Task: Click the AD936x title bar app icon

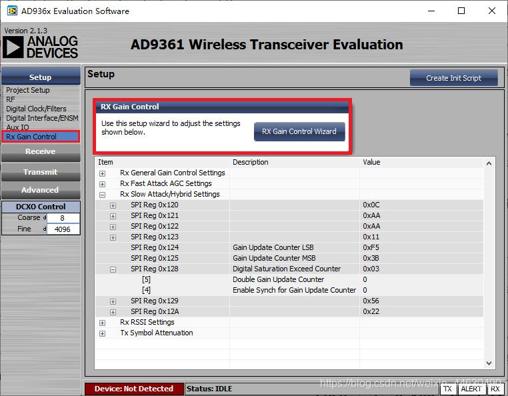Action: pos(12,11)
